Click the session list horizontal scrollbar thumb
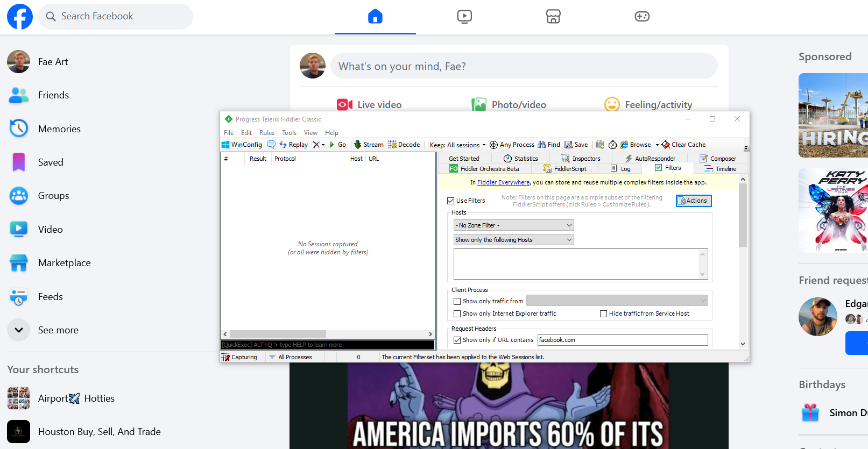868x449 pixels. point(278,334)
